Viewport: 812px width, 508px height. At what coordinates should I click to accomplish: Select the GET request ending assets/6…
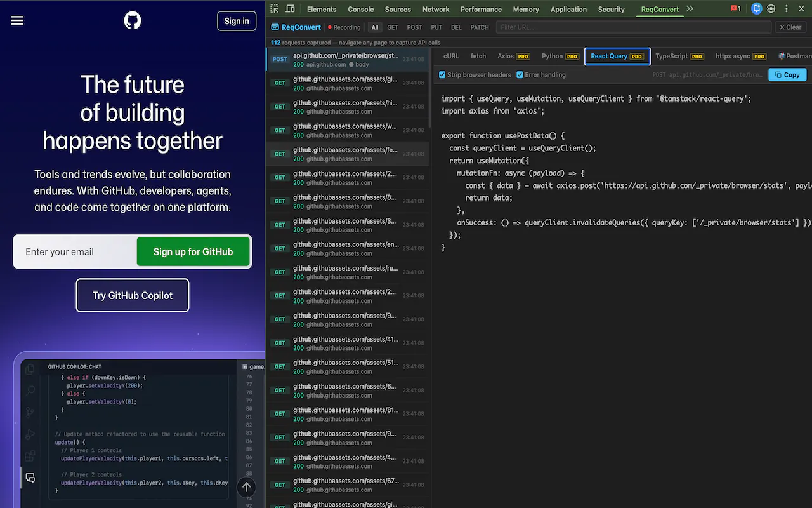tap(348, 390)
